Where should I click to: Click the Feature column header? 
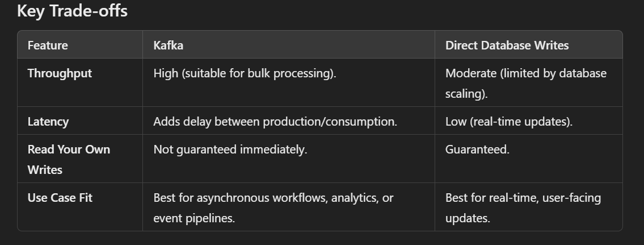tap(48, 45)
